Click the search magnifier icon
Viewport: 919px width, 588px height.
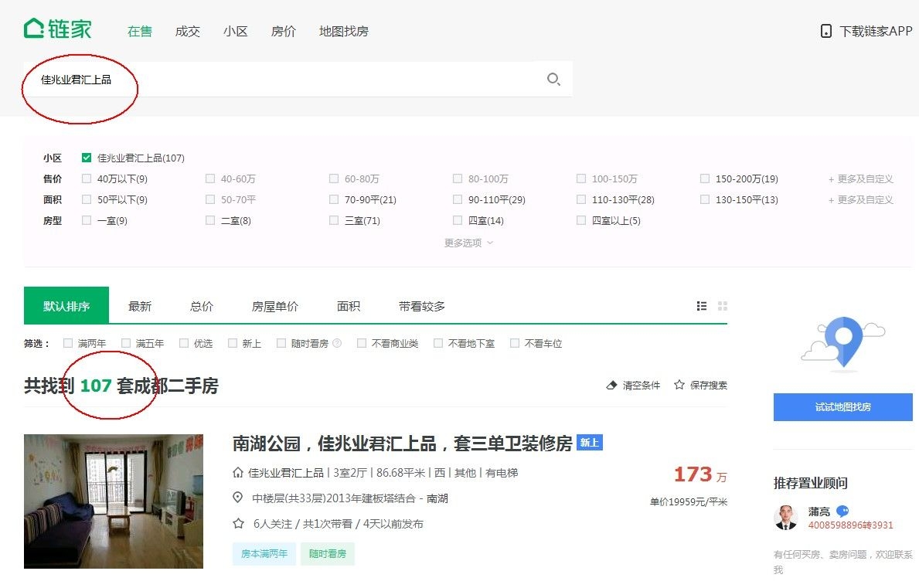pos(553,79)
